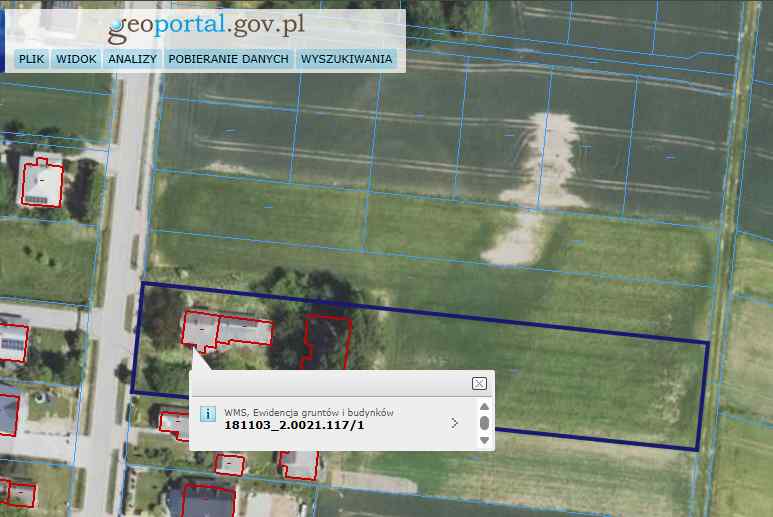This screenshot has width=773, height=517.
Task: Expand parcel details with right chevron
Action: coord(456,423)
